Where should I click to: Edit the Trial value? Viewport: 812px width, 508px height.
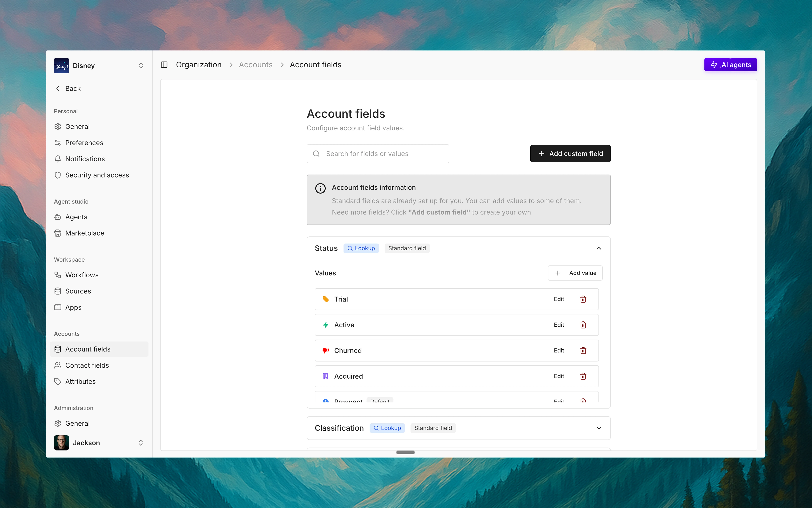(559, 299)
